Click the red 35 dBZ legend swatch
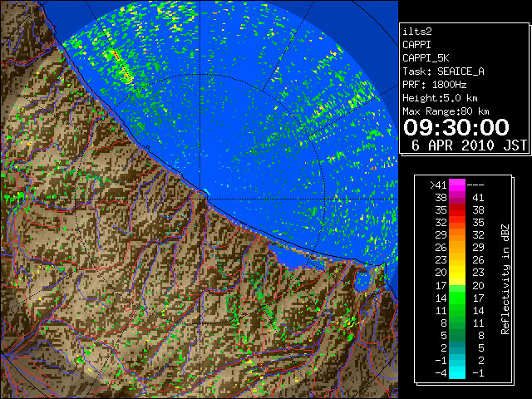Viewport: 532px width, 399px height. [x=457, y=210]
